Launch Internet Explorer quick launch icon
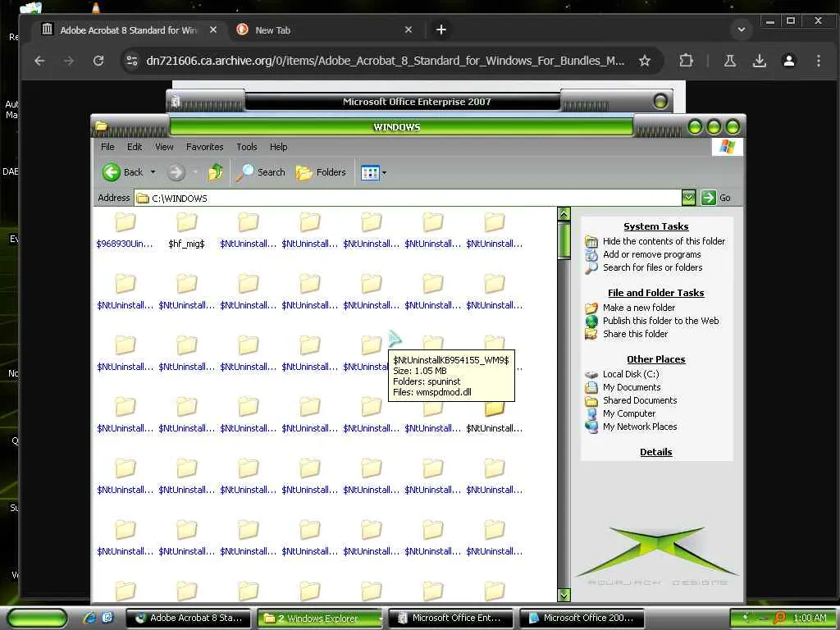 click(x=89, y=618)
